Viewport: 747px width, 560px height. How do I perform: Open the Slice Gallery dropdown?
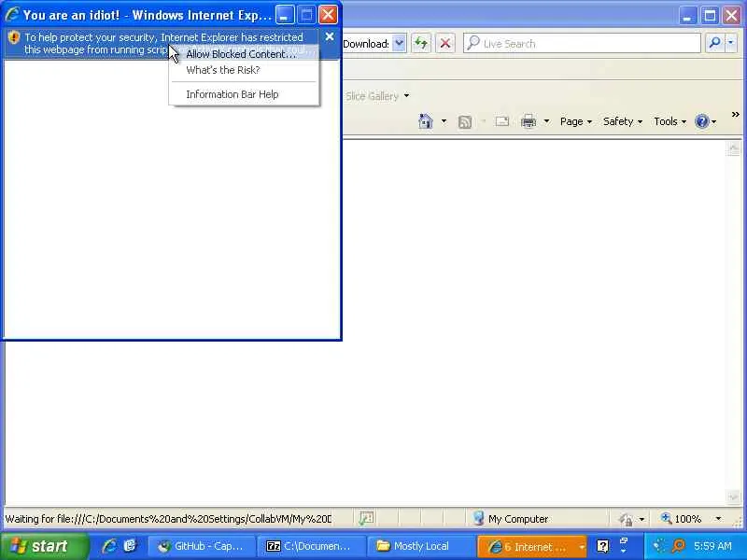pyautogui.click(x=406, y=96)
